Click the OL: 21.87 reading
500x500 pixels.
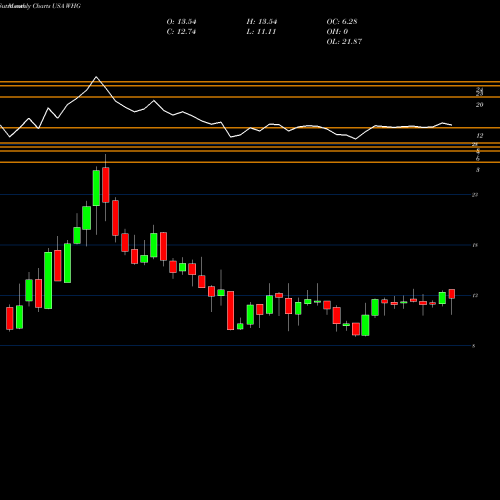coord(344,42)
